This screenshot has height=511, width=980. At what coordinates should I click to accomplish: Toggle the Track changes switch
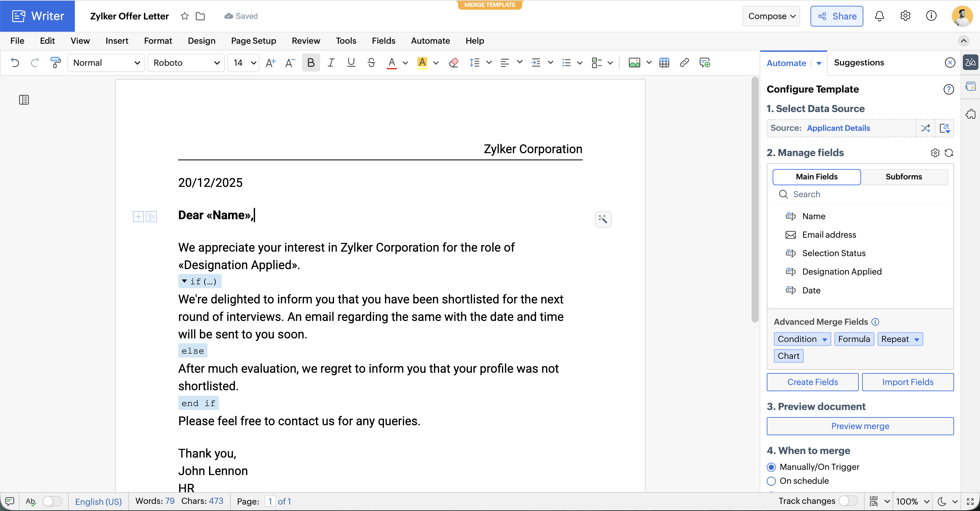click(x=848, y=501)
